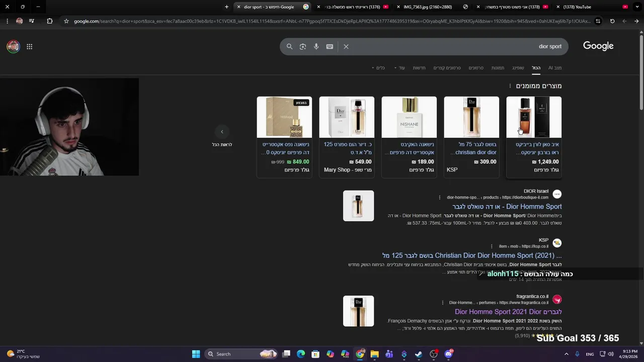
Task: Open Discord from taskbar
Action: pyautogui.click(x=449, y=354)
